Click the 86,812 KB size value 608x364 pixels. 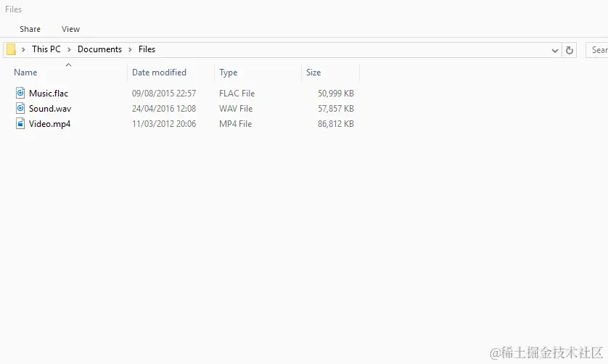336,124
